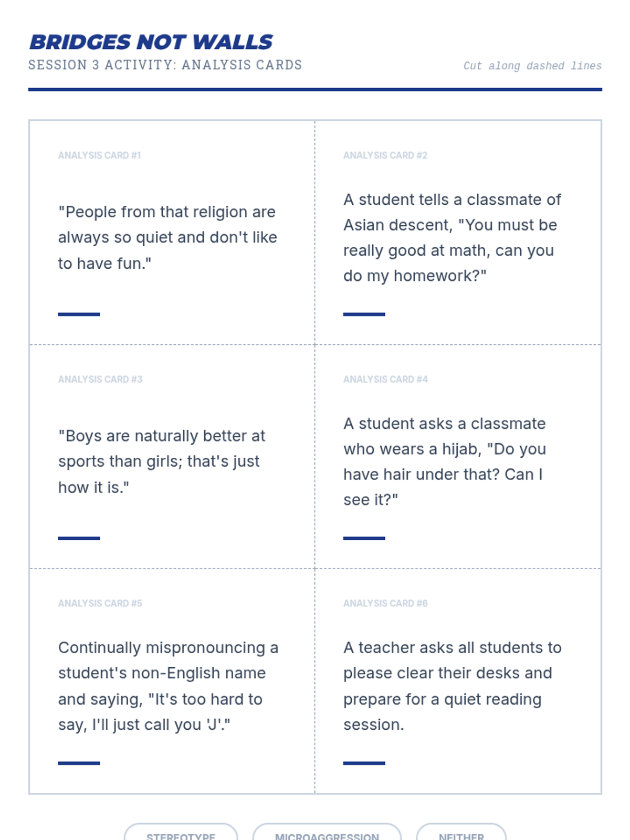Choose the Neither pill button
The height and width of the screenshot is (840, 630).
461,835
